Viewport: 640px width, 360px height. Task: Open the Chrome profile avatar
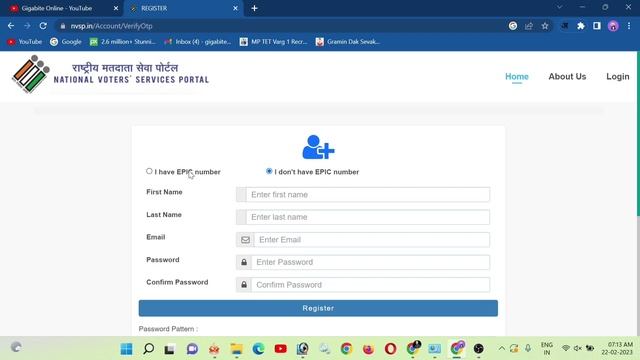pos(613,26)
